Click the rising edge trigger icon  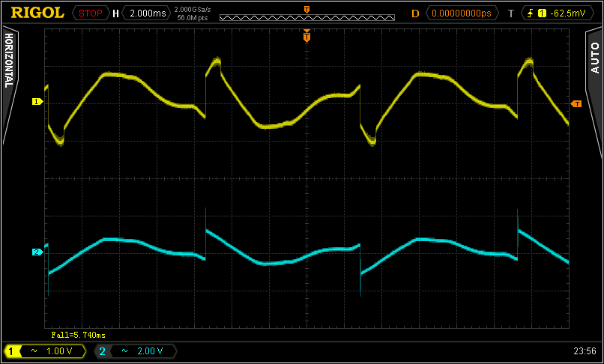point(531,13)
